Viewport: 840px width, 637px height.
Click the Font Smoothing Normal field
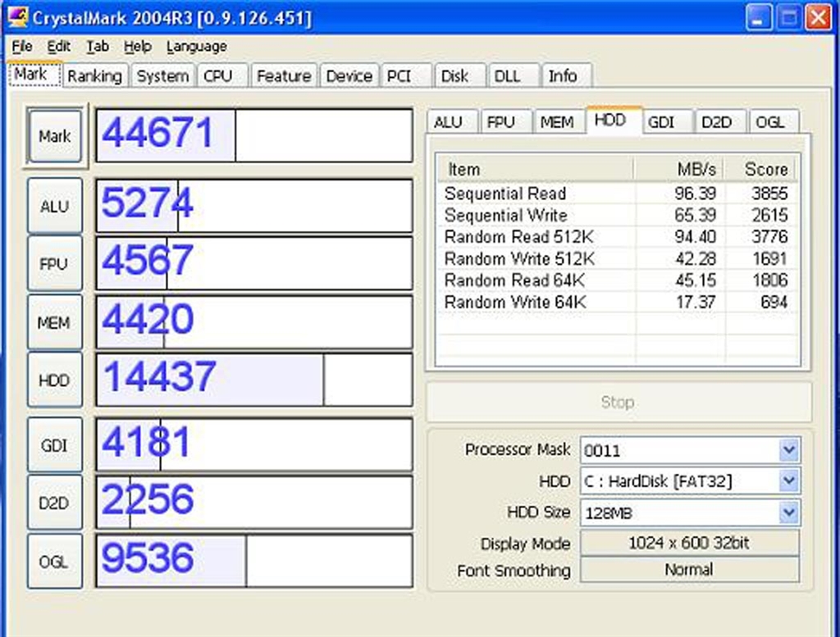coord(689,570)
